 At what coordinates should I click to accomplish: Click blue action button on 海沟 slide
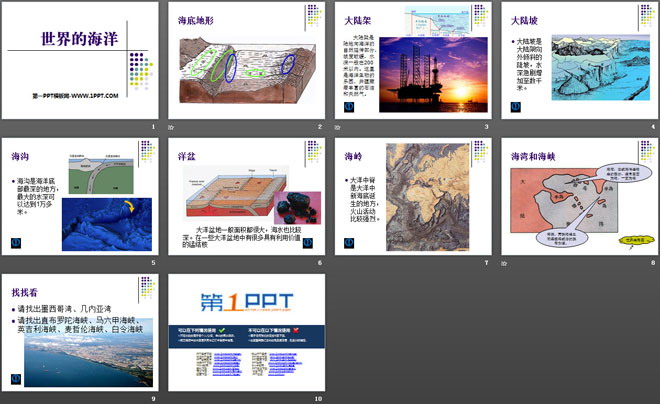pos(16,243)
